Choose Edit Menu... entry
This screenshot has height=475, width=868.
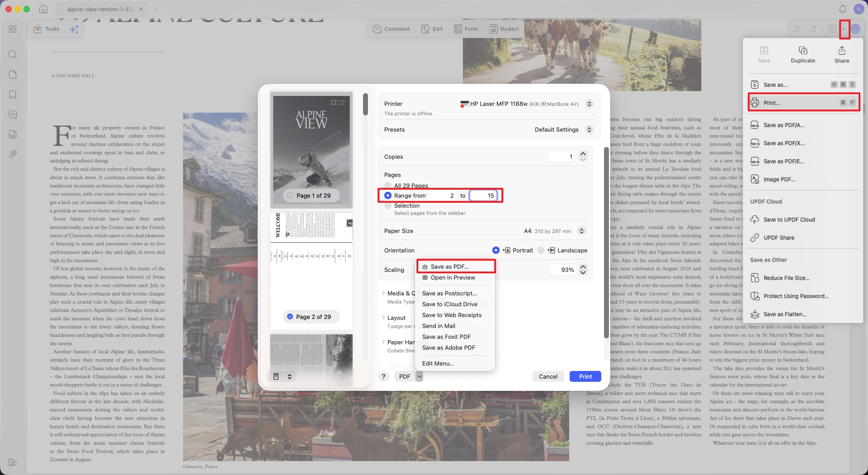tap(455, 364)
